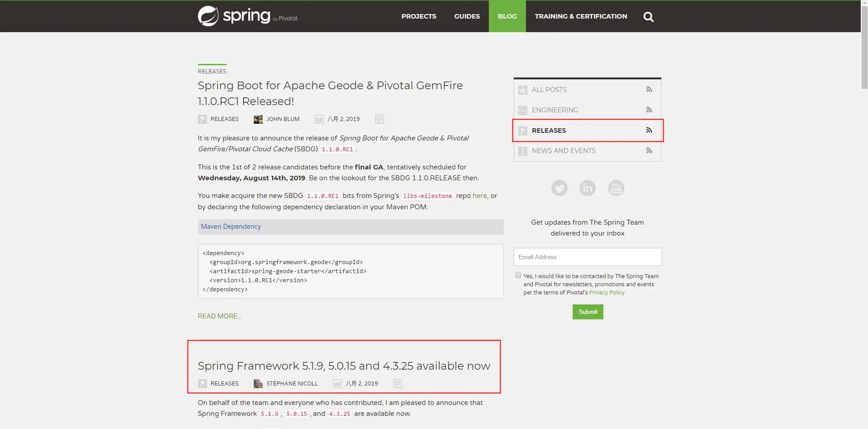
Task: Select the Engineering category
Action: coord(555,110)
